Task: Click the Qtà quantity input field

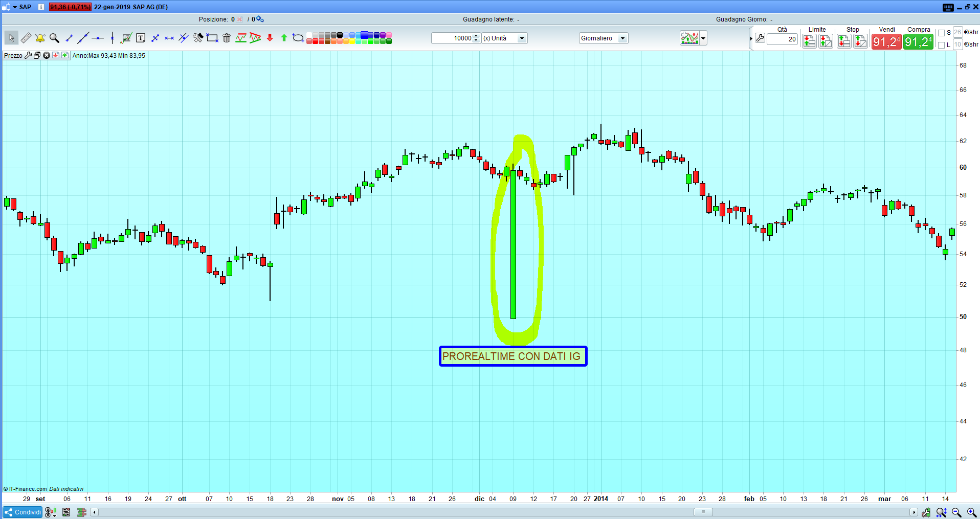Action: (783, 39)
